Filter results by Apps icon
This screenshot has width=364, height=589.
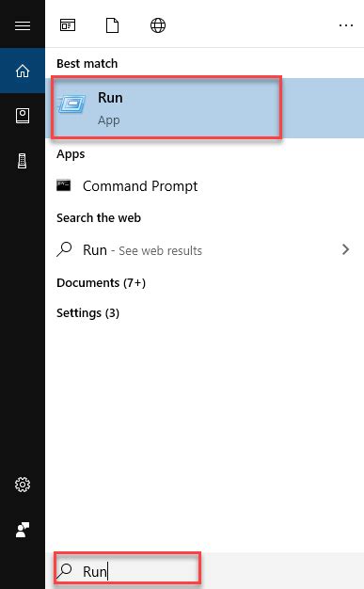pos(68,25)
